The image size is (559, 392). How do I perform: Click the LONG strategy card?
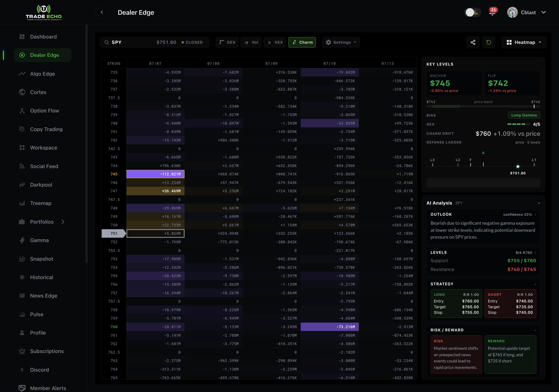456,304
